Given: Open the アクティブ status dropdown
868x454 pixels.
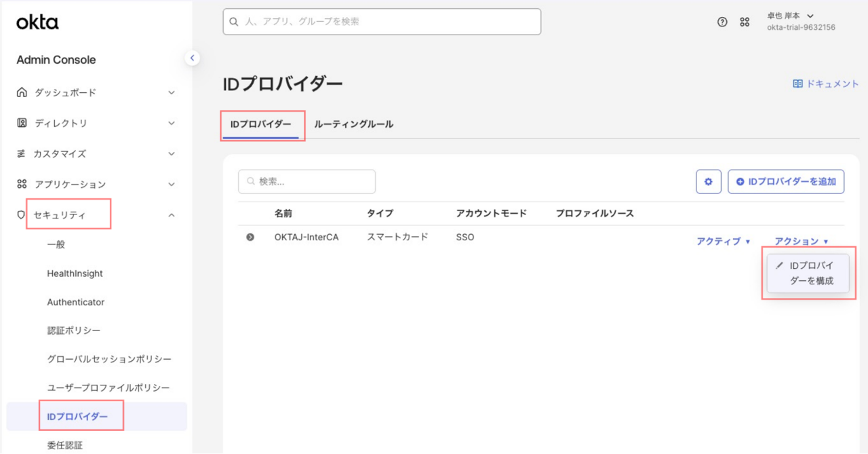Looking at the screenshot, I should (x=724, y=241).
